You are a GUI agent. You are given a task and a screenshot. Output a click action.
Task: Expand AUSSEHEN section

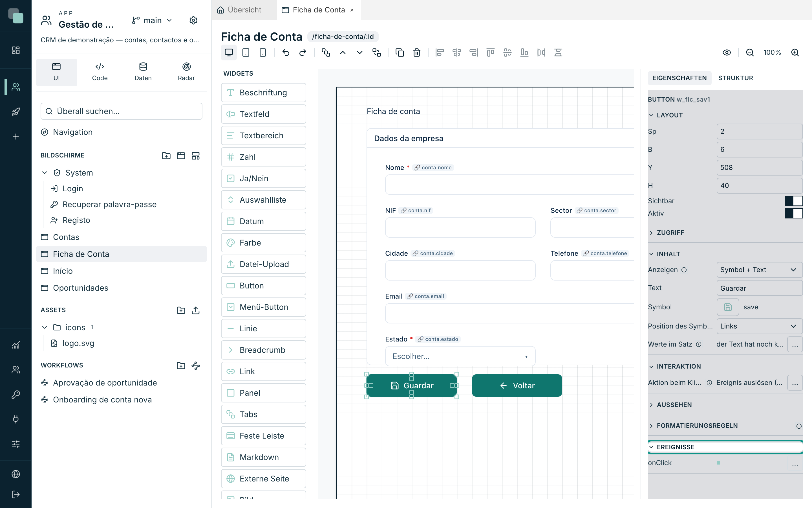pyautogui.click(x=725, y=404)
